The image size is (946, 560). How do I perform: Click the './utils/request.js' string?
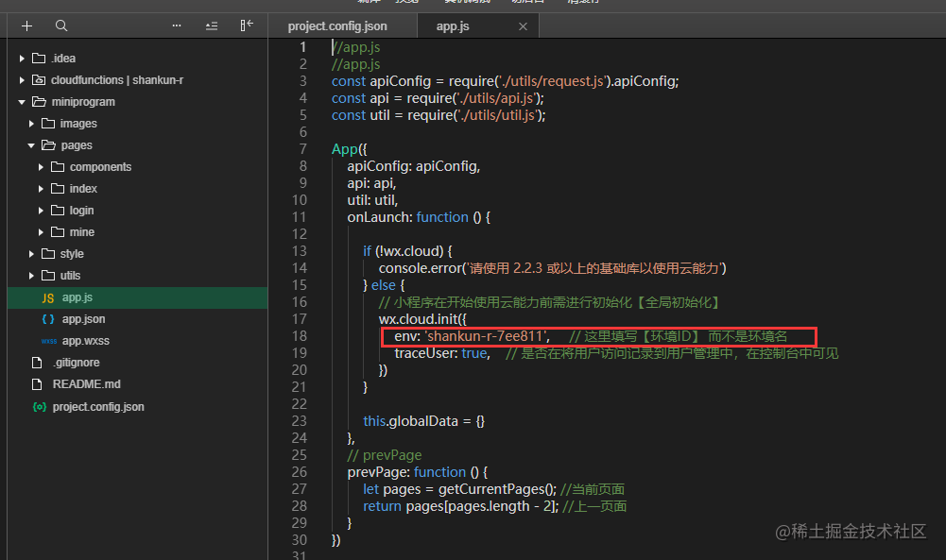553,81
